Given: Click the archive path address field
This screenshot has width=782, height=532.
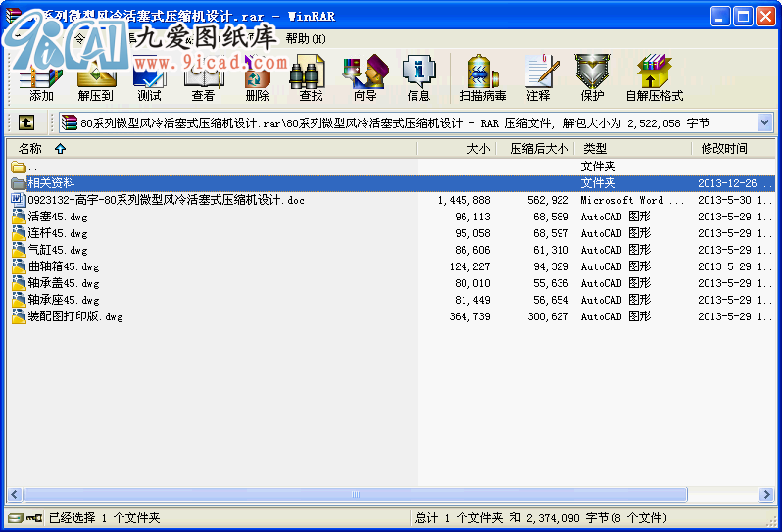Looking at the screenshot, I should click(x=416, y=122).
